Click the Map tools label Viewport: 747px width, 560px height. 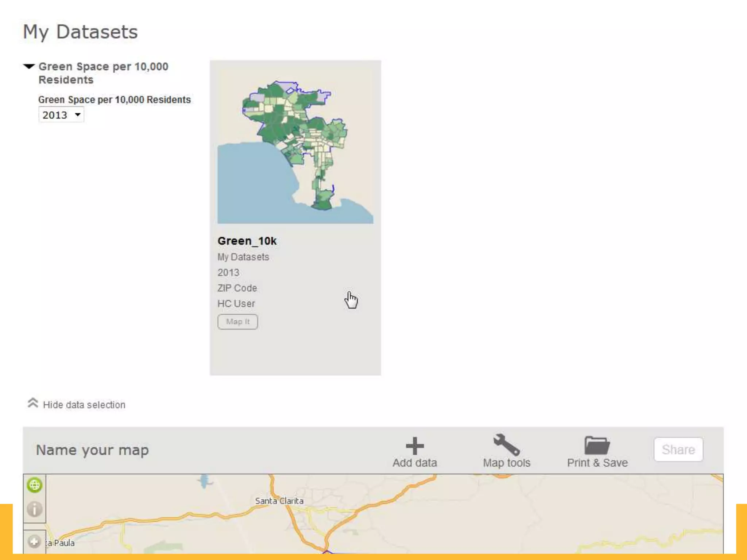[506, 463]
